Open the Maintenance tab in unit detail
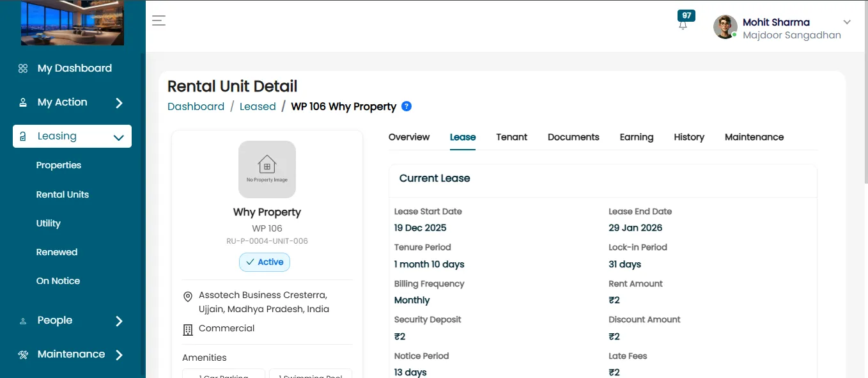Screen dimensions: 868x378 click(754, 137)
